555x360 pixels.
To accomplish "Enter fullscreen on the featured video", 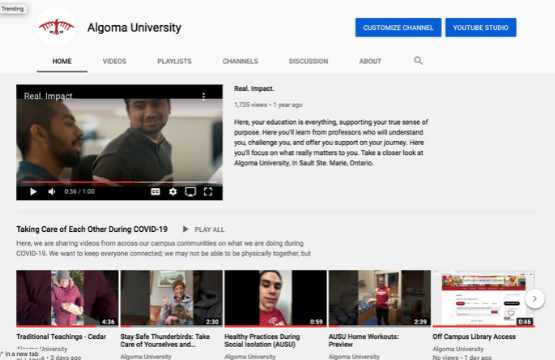I will (208, 192).
